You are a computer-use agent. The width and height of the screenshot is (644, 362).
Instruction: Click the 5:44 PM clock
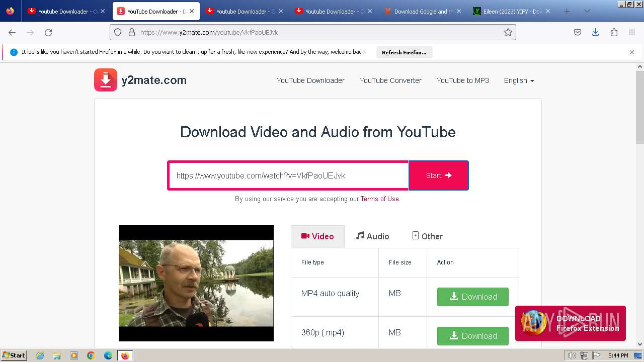[618, 355]
